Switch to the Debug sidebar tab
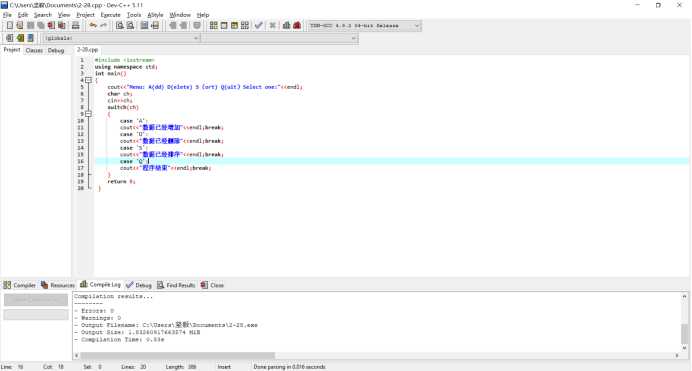The image size is (692, 371). (56, 50)
